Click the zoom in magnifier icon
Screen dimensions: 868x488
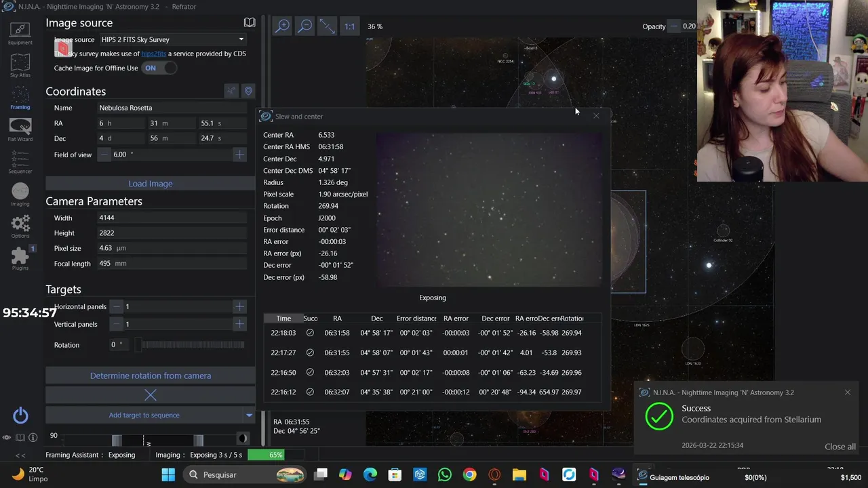click(282, 26)
